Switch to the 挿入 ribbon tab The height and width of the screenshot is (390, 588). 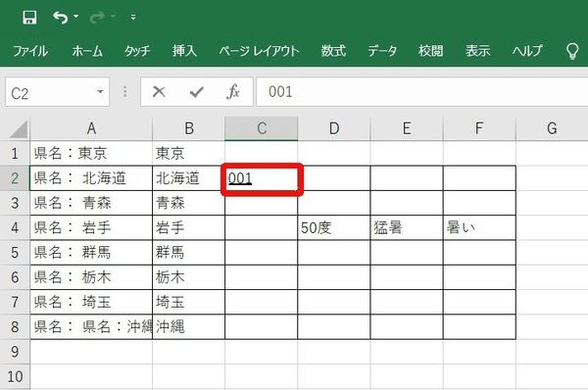(x=184, y=50)
